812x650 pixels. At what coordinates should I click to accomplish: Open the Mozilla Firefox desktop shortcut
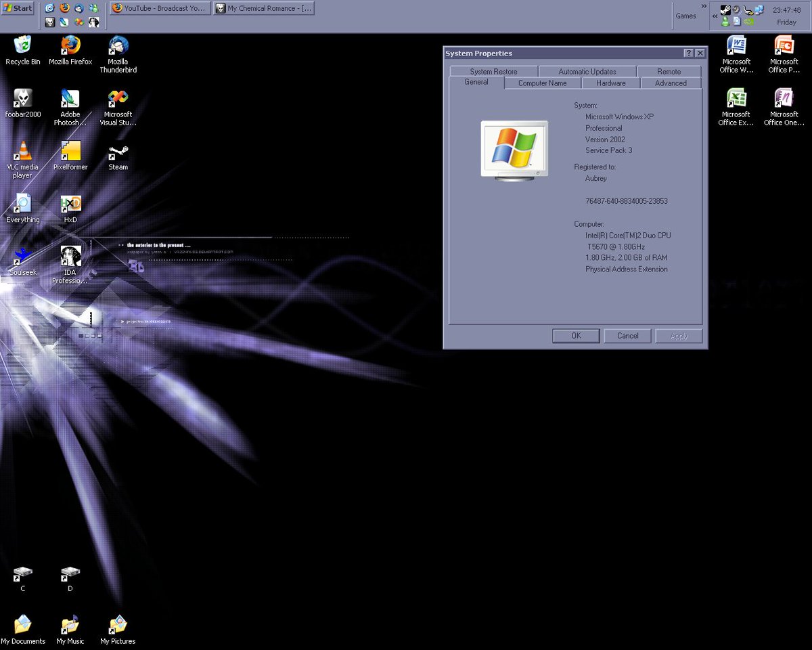pyautogui.click(x=70, y=51)
